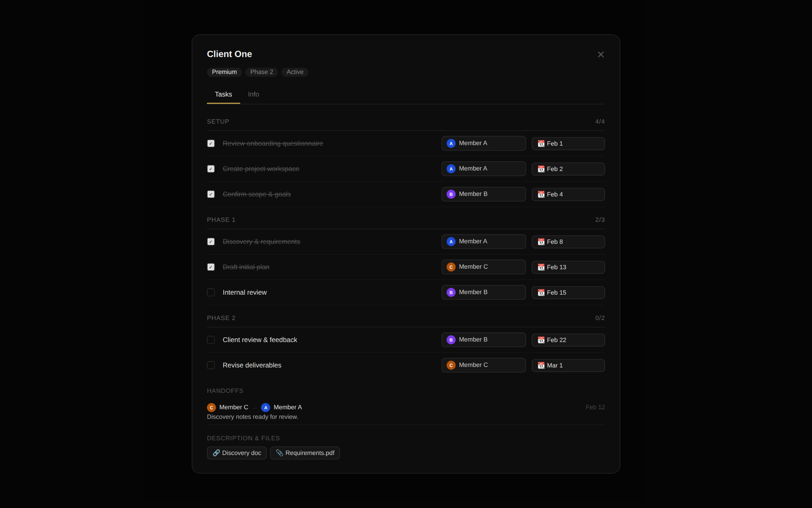Click Member A avatar in Handoffs

click(x=266, y=407)
